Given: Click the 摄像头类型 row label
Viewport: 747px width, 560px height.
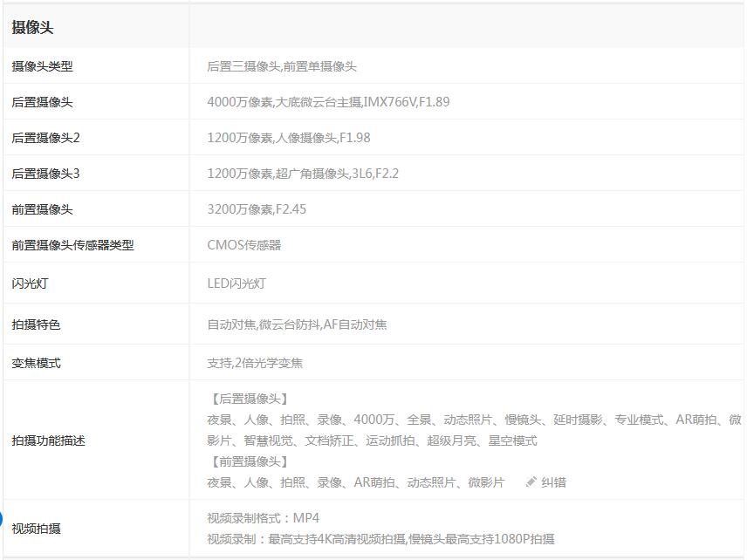Looking at the screenshot, I should click(41, 65).
